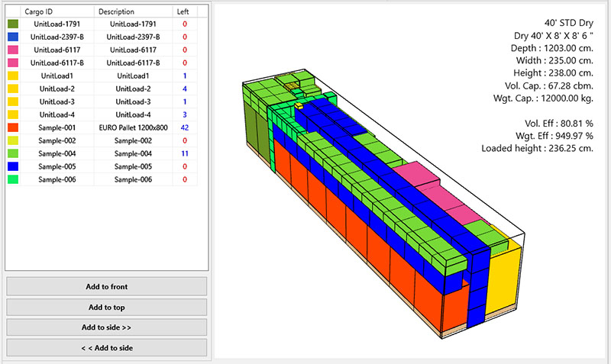Screen dimensions: 611x364
Task: Click the 'Sample-004' description cell
Action: 133,153
